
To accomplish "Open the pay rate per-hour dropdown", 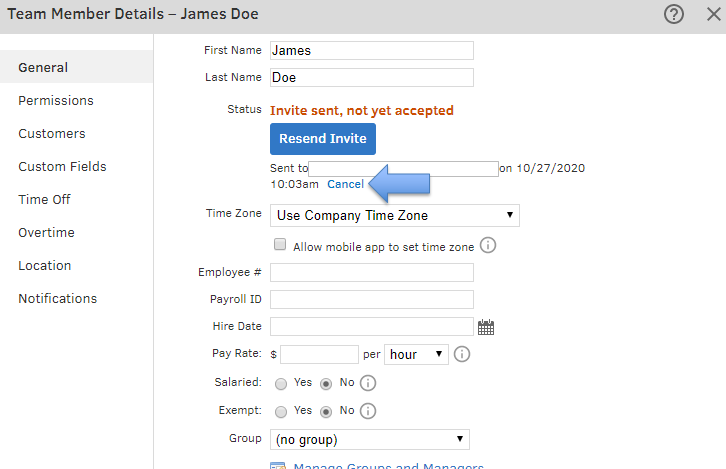I will (x=417, y=354).
